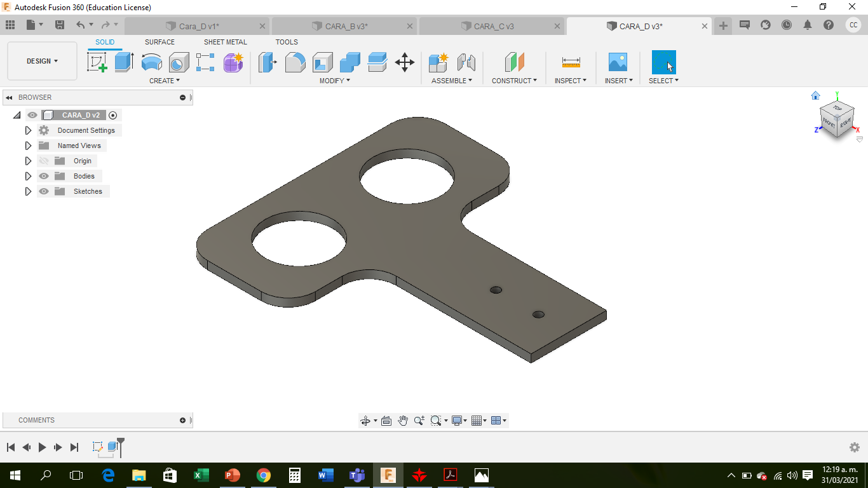Open the MODIFY dropdown menu

click(335, 81)
